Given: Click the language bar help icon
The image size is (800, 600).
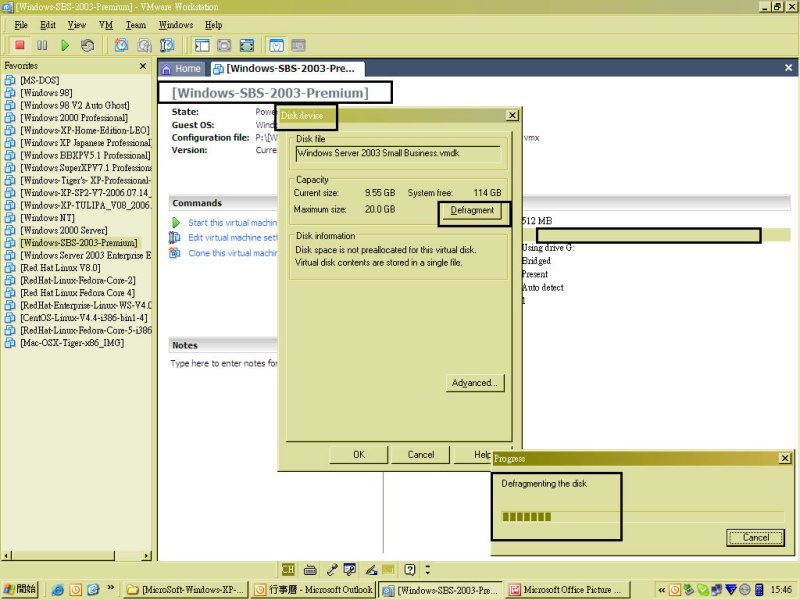Looking at the screenshot, I should 409,569.
